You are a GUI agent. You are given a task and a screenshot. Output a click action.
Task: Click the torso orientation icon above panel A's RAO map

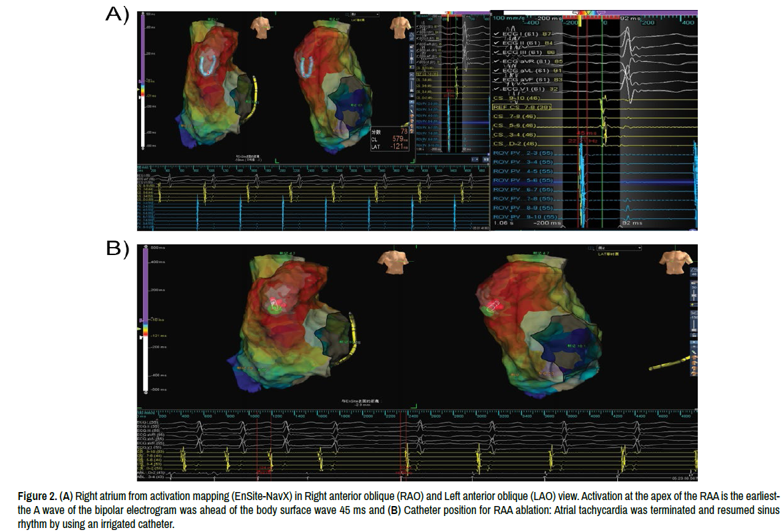tap(259, 27)
